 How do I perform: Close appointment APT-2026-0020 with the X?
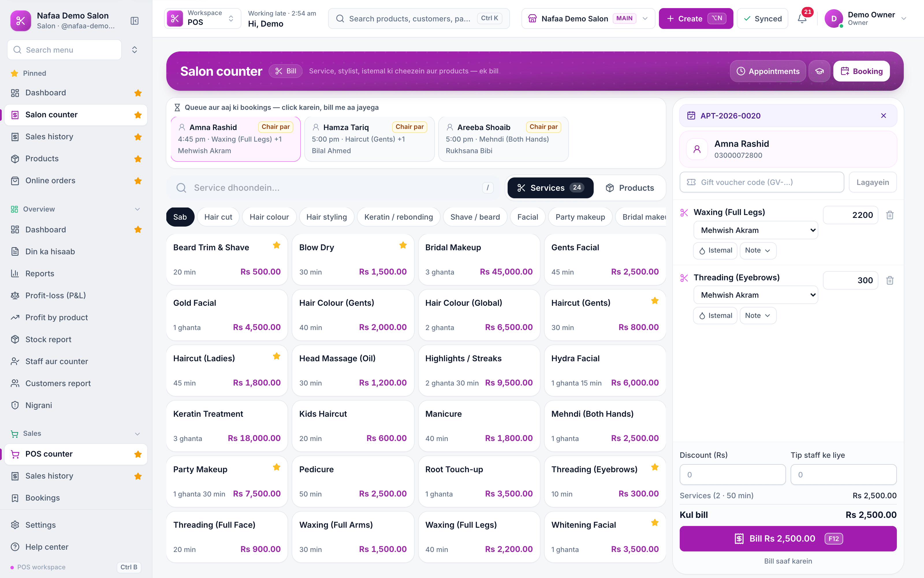click(x=884, y=116)
